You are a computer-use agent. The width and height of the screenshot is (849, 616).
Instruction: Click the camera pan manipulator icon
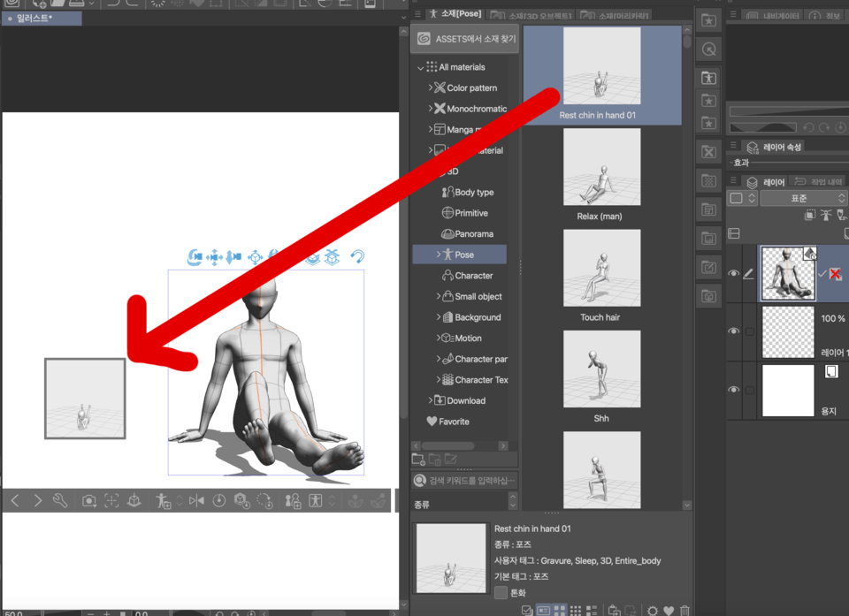[214, 257]
